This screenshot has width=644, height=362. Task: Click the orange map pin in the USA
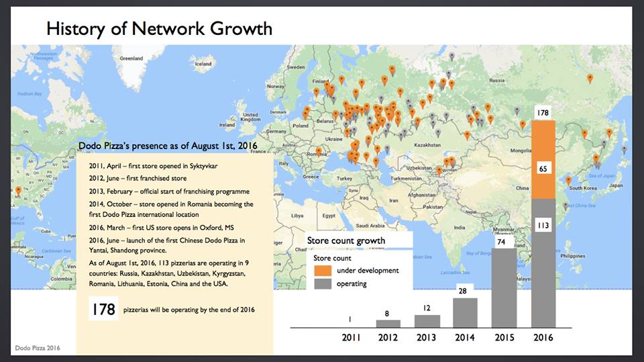(19, 191)
